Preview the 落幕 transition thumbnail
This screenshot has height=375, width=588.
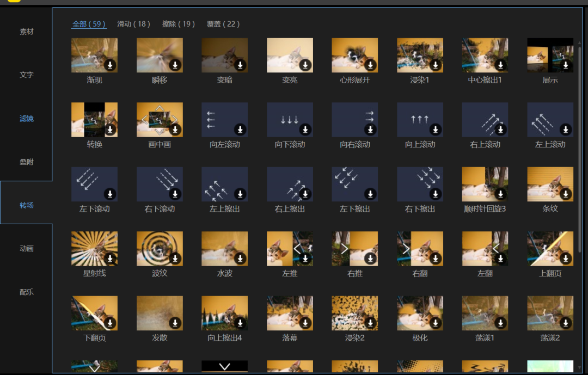(290, 313)
